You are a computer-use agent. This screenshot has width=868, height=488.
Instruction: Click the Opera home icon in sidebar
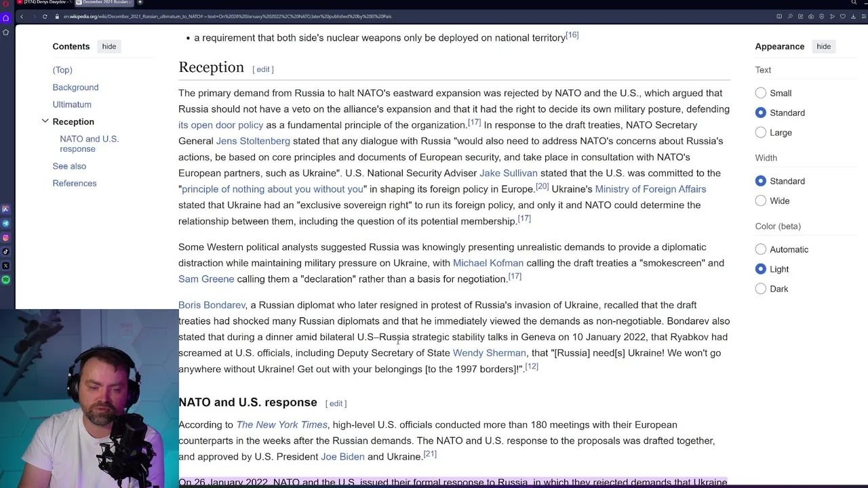5,18
